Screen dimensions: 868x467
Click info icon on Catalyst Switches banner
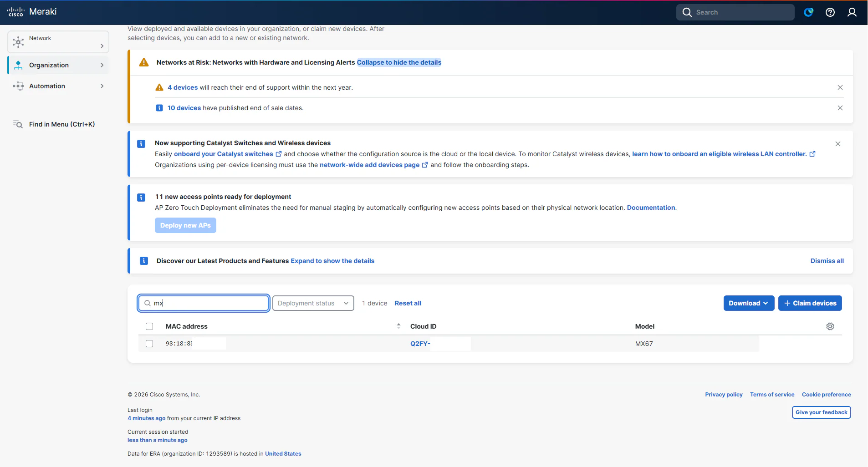click(141, 144)
